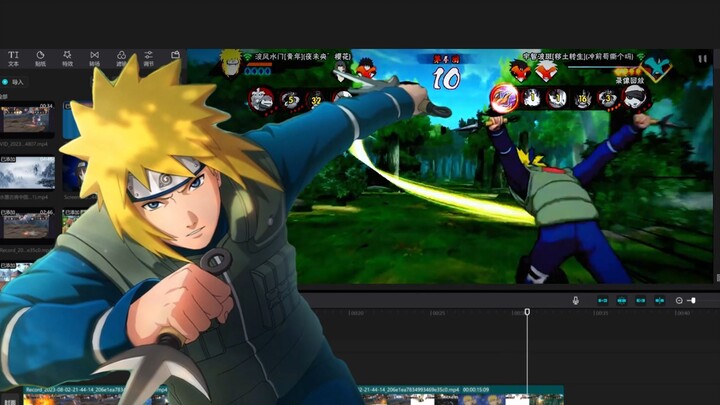720x405 pixels.
Task: Select the left Record_2023 clip on the timeline
Action: 96,395
